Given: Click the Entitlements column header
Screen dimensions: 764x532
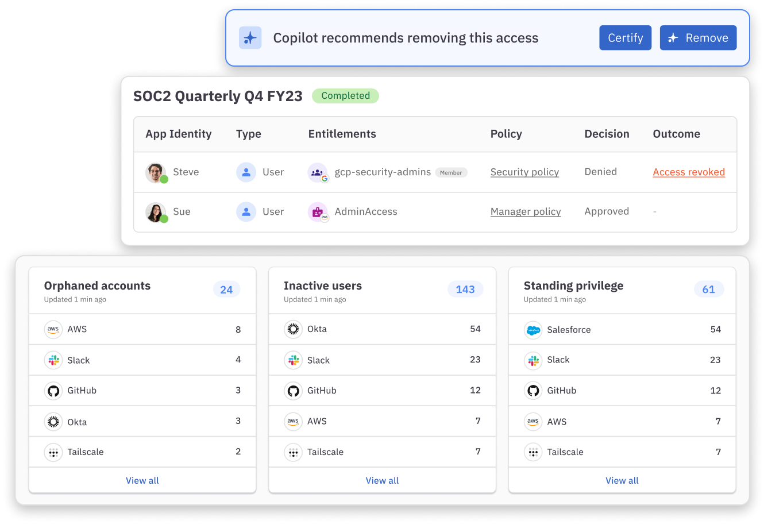Looking at the screenshot, I should click(x=342, y=134).
